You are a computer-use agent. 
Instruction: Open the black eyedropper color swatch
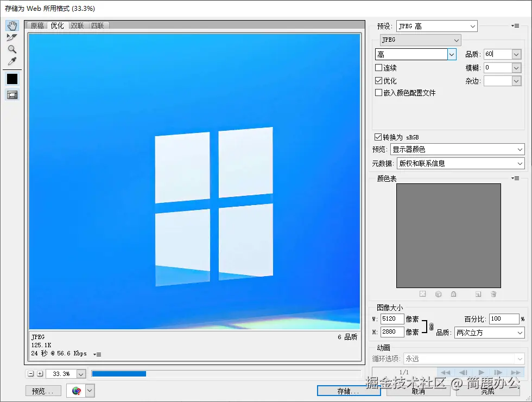(x=12, y=79)
